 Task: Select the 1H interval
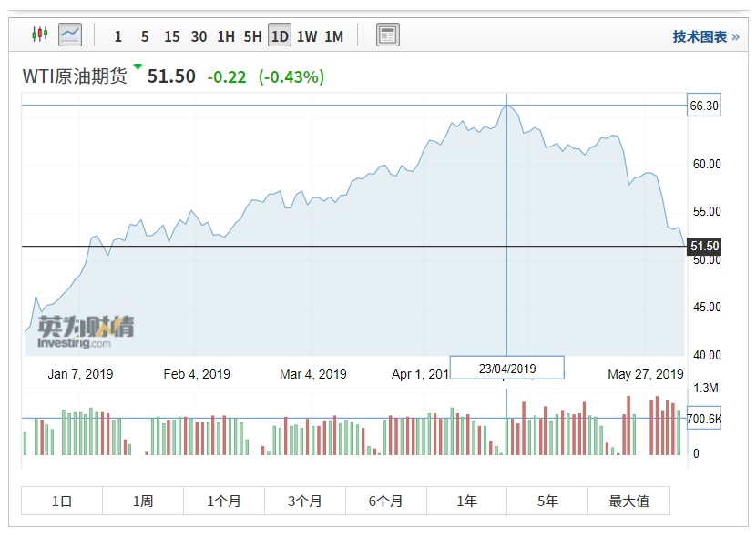(x=226, y=36)
